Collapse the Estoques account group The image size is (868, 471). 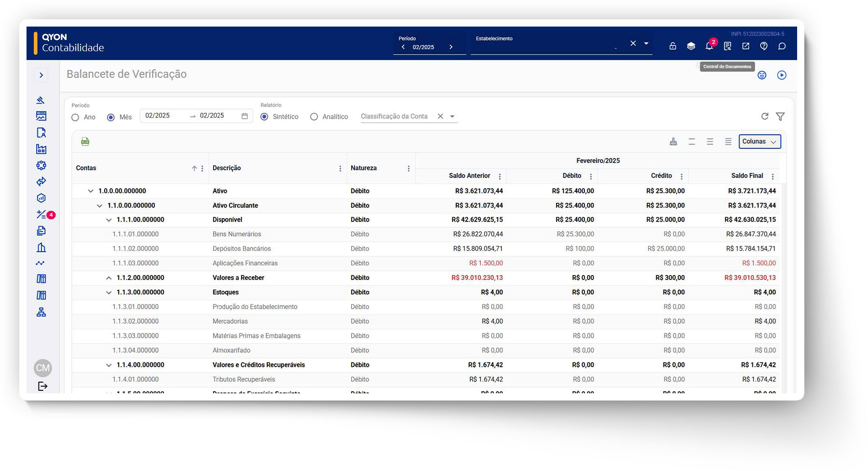(108, 292)
